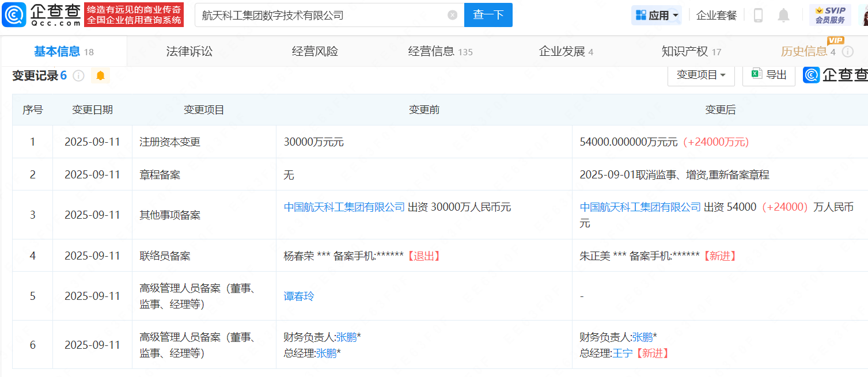Click the 30000万元元 before-change value

(x=314, y=142)
